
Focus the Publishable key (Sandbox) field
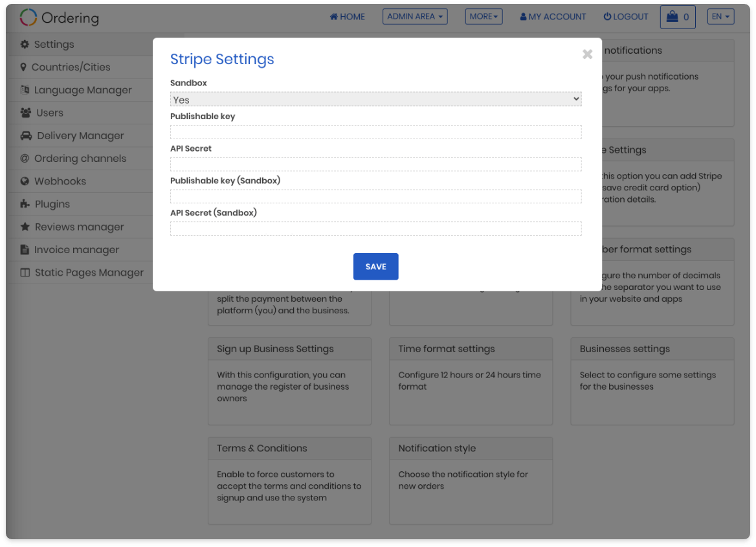375,196
